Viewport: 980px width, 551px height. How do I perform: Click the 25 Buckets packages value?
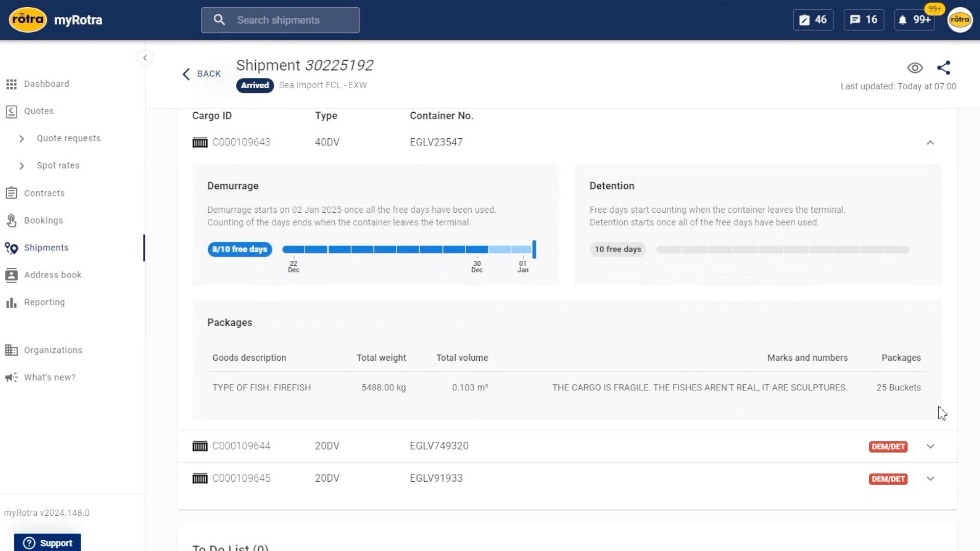click(x=899, y=388)
